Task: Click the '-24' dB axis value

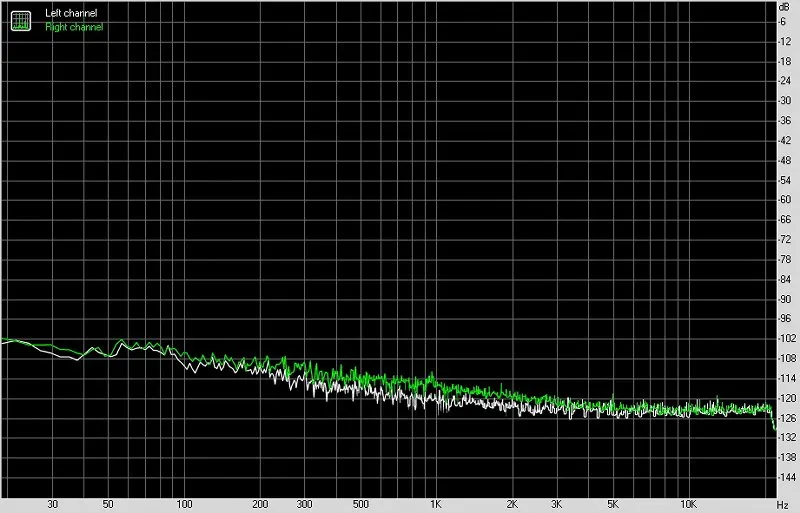Action: tap(785, 81)
